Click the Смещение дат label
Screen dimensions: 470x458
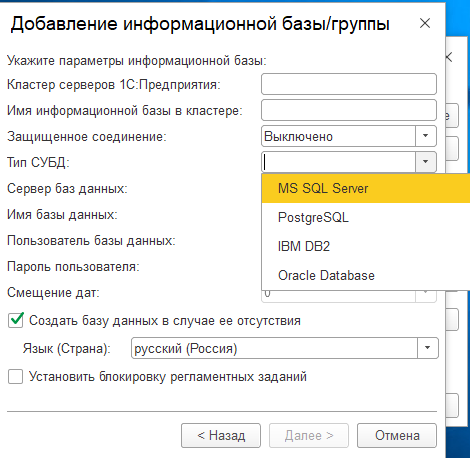(x=53, y=293)
